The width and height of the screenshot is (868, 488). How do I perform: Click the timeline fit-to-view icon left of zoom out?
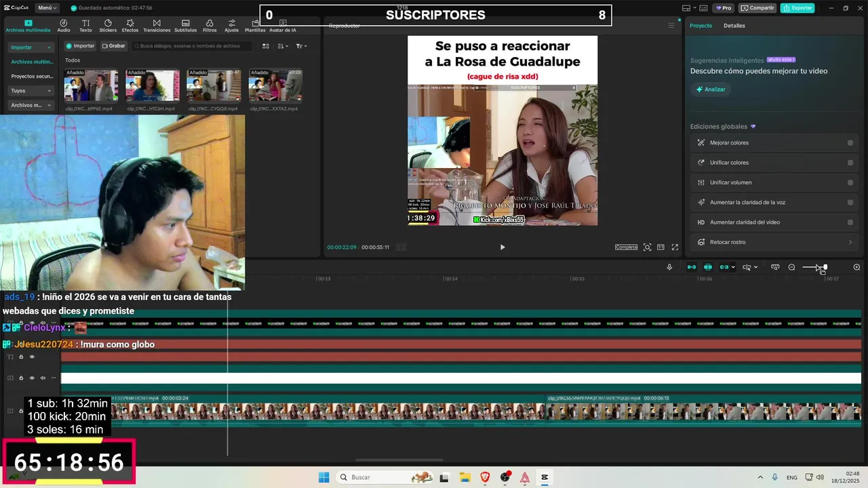click(x=775, y=267)
